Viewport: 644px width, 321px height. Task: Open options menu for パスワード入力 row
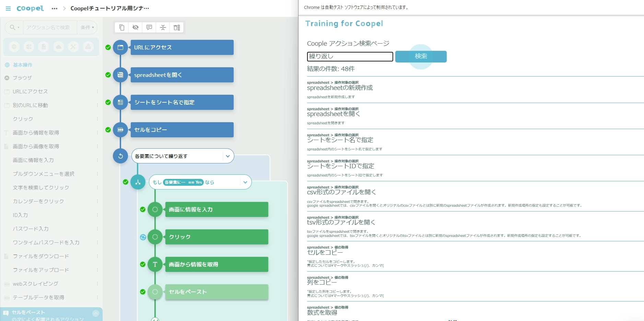(x=97, y=229)
